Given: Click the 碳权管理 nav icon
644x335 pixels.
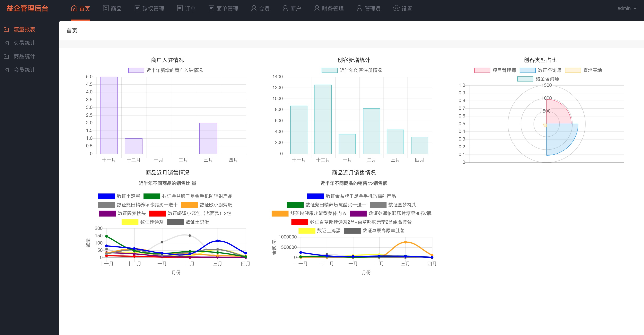Looking at the screenshot, I should (137, 8).
